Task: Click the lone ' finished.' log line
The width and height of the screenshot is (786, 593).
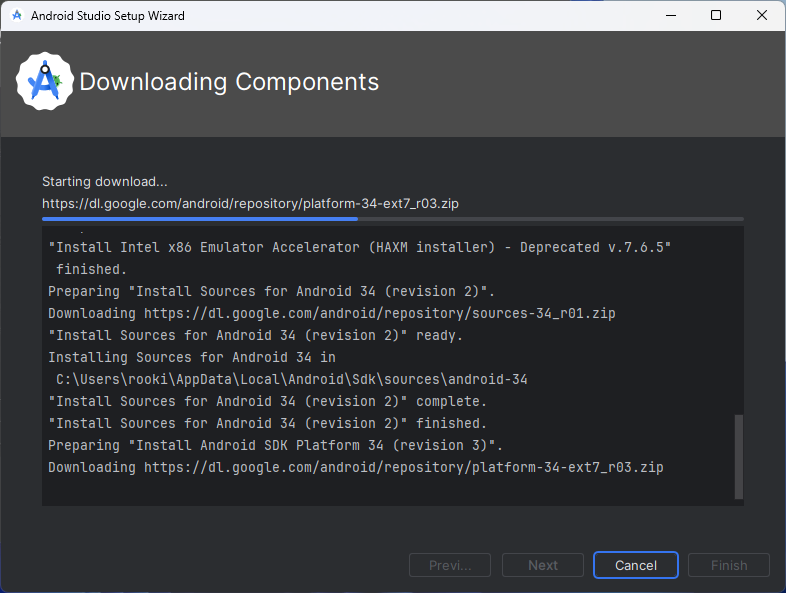Action: pos(91,269)
